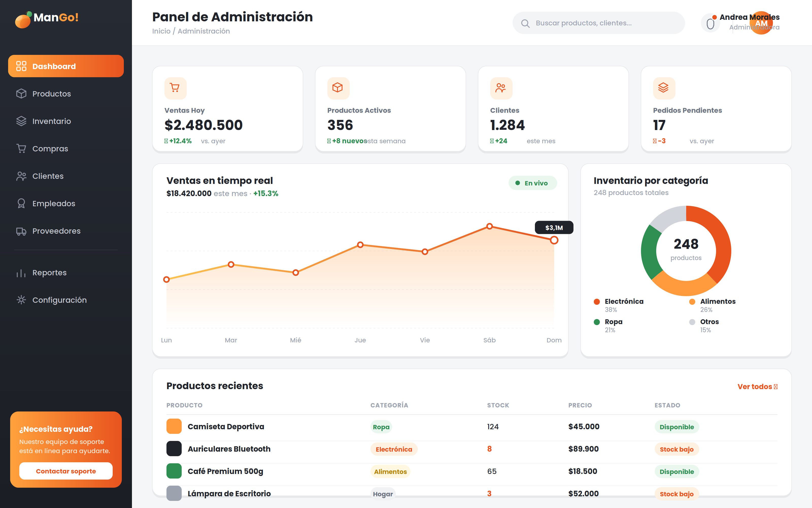Click the Café Premium 500g green thumbnail
812x508 pixels.
click(x=174, y=471)
